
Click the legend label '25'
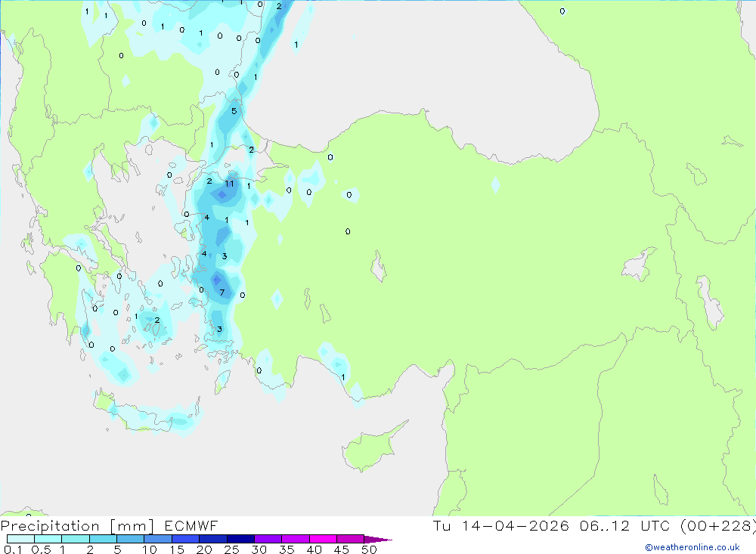232,549
